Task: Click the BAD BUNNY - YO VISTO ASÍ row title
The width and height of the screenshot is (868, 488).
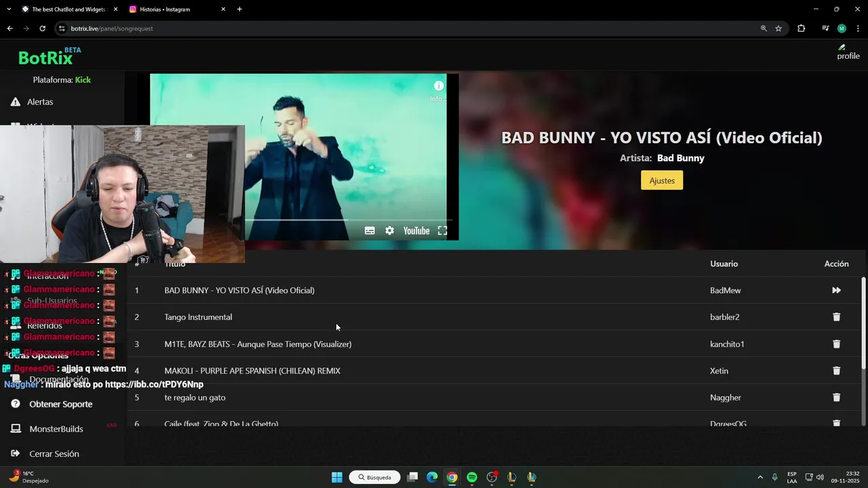Action: [x=239, y=290]
